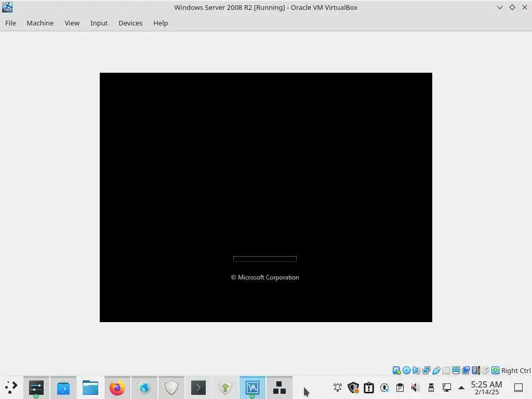The image size is (532, 399).
Task: Open the Devices menu
Action: 130,23
